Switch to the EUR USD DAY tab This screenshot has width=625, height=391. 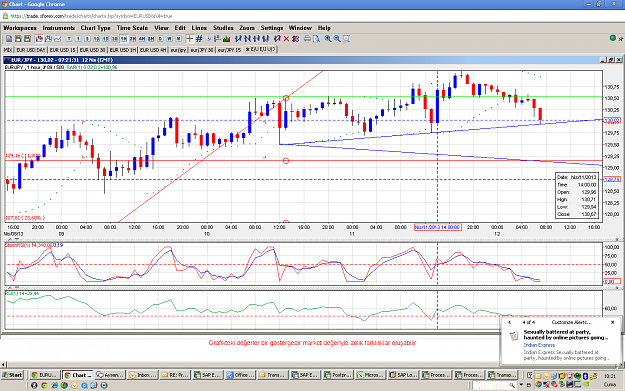31,50
